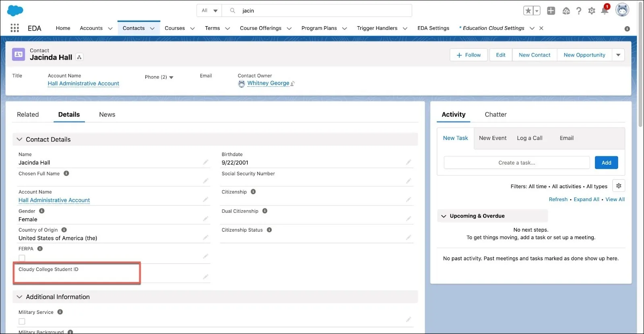Viewport: 644px width, 334px height.
Task: Expand the Accounts navigation dropdown
Action: tap(110, 29)
